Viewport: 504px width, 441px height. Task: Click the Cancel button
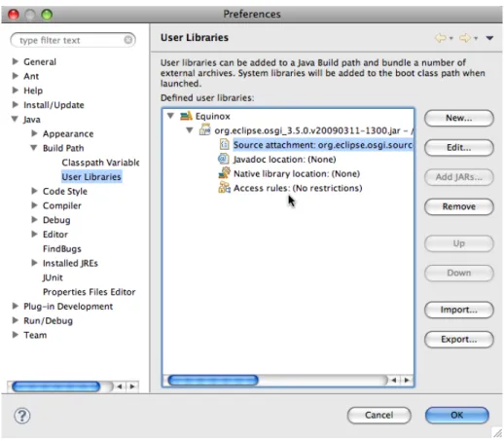pos(378,415)
